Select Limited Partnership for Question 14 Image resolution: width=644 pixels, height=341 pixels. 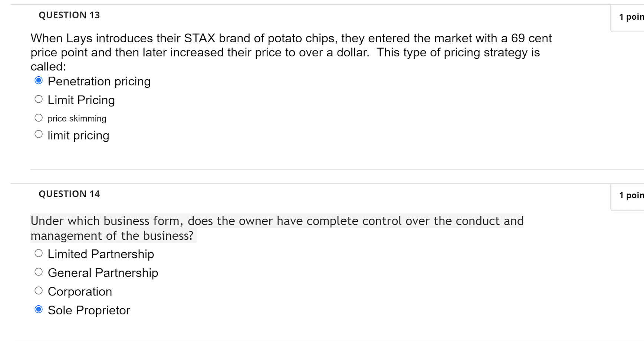[38, 252]
